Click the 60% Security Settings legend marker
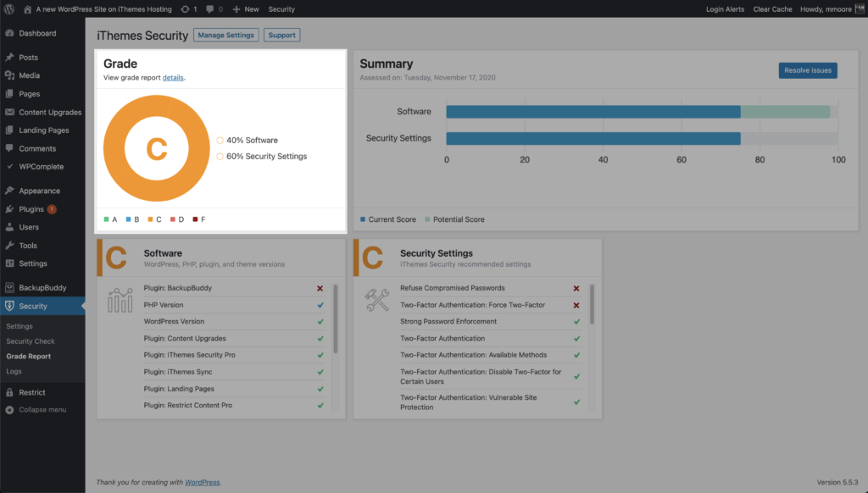Viewport: 868px width, 493px height. click(220, 157)
